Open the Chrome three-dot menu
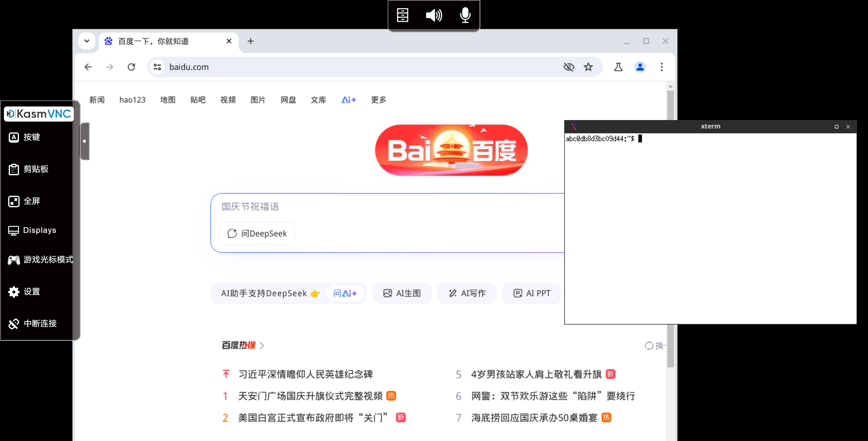 click(x=662, y=67)
